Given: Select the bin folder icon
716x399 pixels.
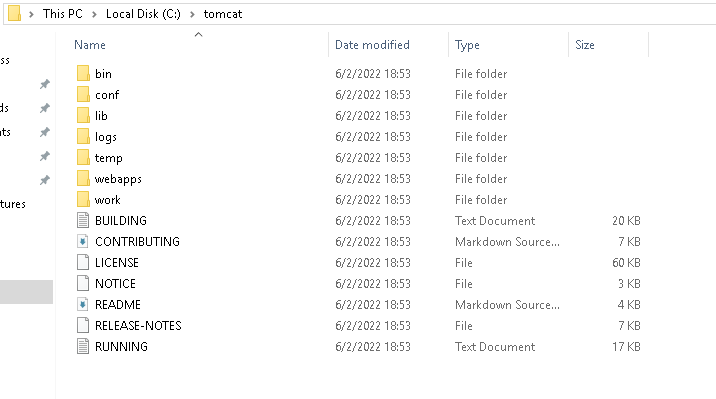Looking at the screenshot, I should [83, 74].
